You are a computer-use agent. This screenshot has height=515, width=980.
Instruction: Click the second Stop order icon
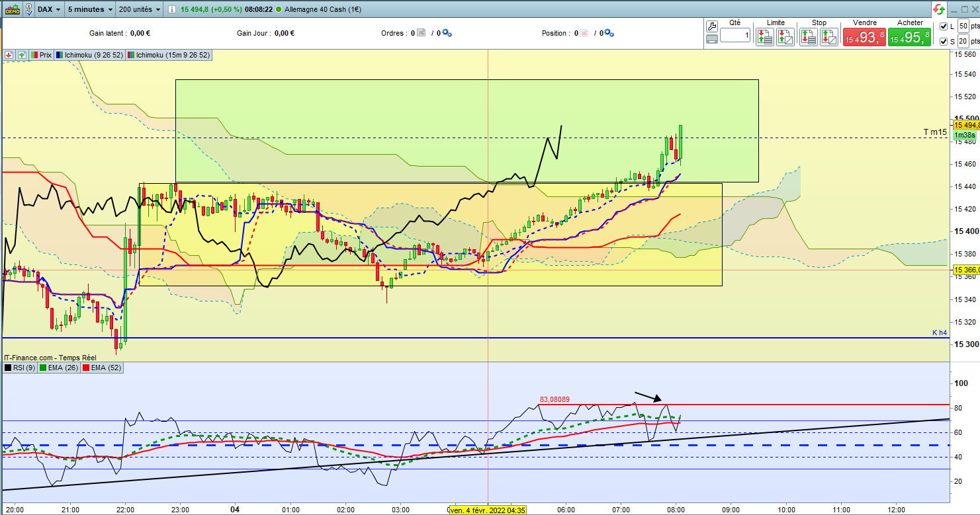[x=828, y=37]
